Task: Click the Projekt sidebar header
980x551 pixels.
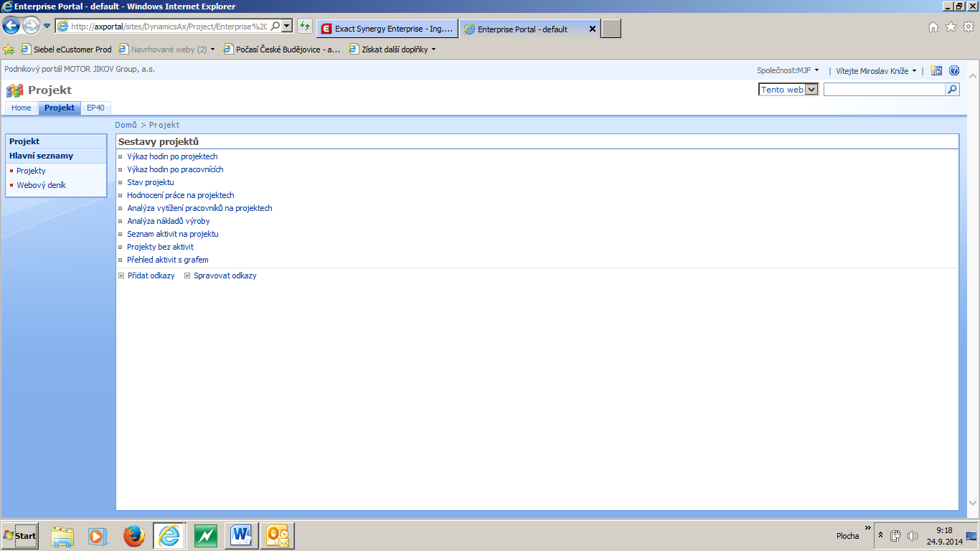Action: (x=56, y=141)
